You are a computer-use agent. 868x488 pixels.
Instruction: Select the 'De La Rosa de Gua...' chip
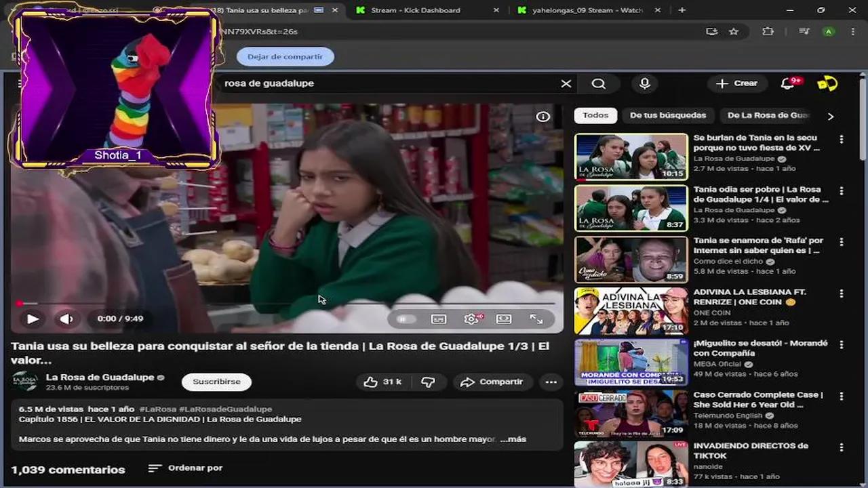click(x=768, y=115)
